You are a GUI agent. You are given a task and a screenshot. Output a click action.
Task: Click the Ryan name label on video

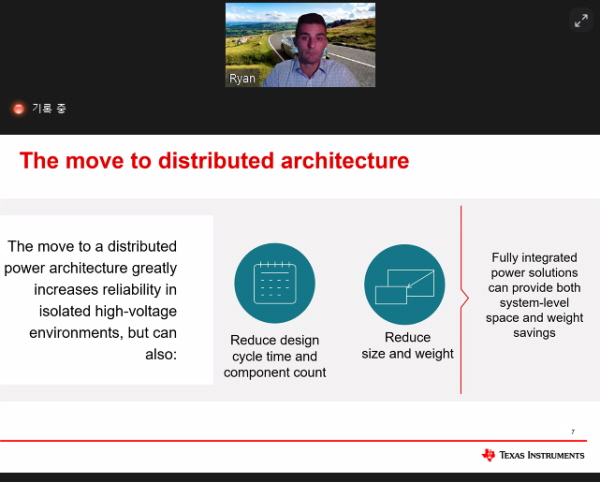(x=242, y=78)
